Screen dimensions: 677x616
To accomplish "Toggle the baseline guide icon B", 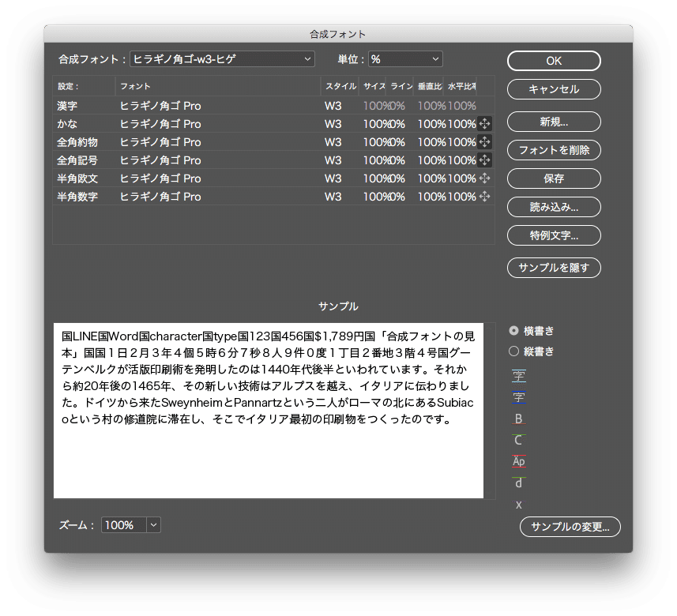I will pyautogui.click(x=518, y=419).
